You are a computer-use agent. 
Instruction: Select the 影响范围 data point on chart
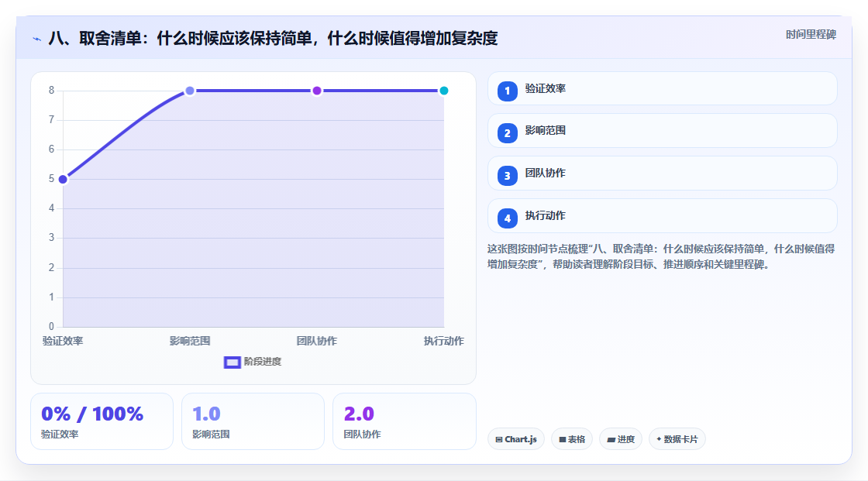point(190,91)
